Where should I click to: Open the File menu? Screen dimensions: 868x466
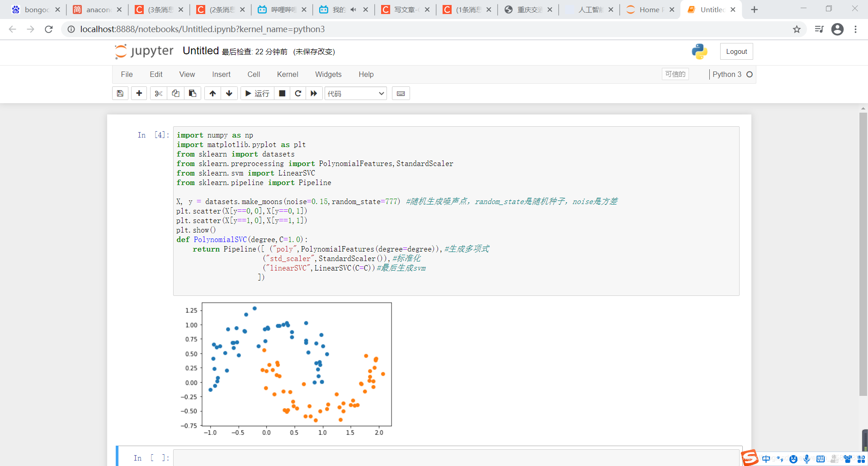tap(127, 74)
